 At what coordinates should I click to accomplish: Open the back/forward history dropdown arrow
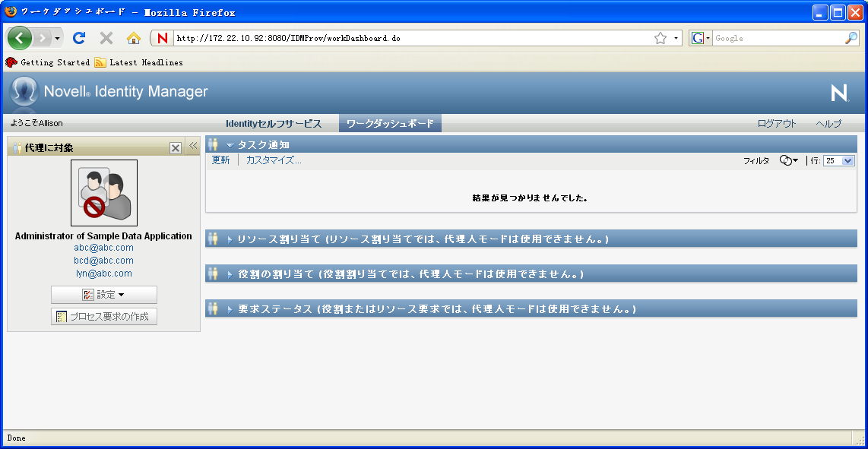57,38
